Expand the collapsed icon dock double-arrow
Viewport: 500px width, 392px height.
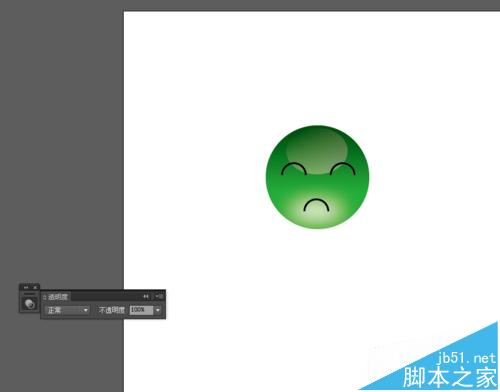(x=26, y=287)
